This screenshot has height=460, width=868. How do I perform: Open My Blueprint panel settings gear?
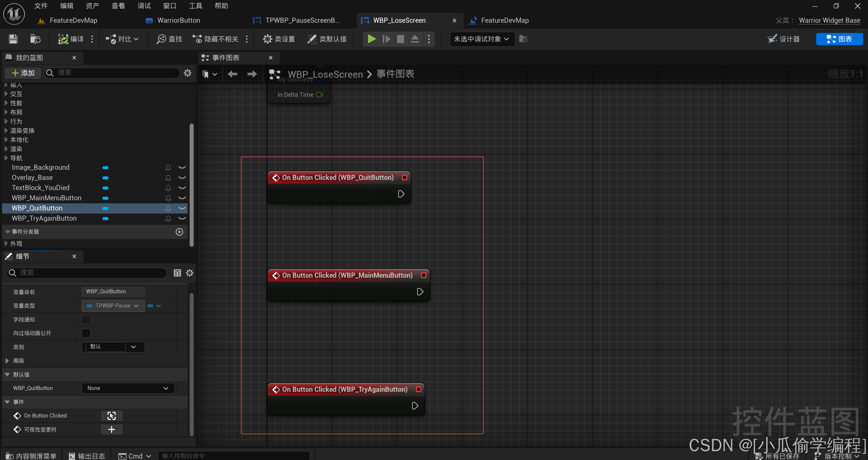(x=188, y=73)
